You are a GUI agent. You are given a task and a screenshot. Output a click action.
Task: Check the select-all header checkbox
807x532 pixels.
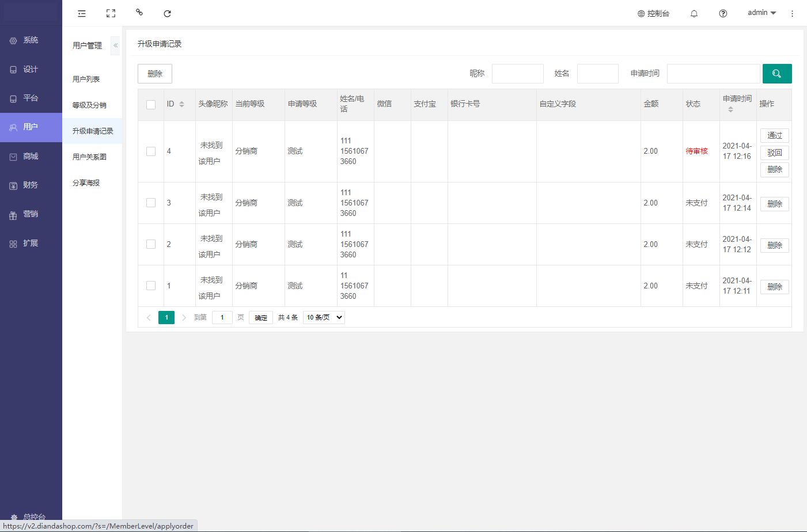pyautogui.click(x=151, y=105)
